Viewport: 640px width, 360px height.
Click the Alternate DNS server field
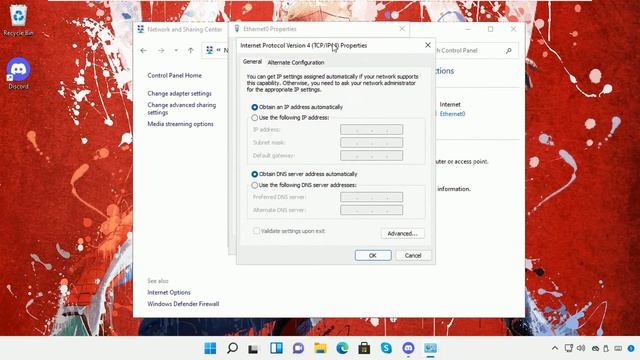(x=371, y=210)
